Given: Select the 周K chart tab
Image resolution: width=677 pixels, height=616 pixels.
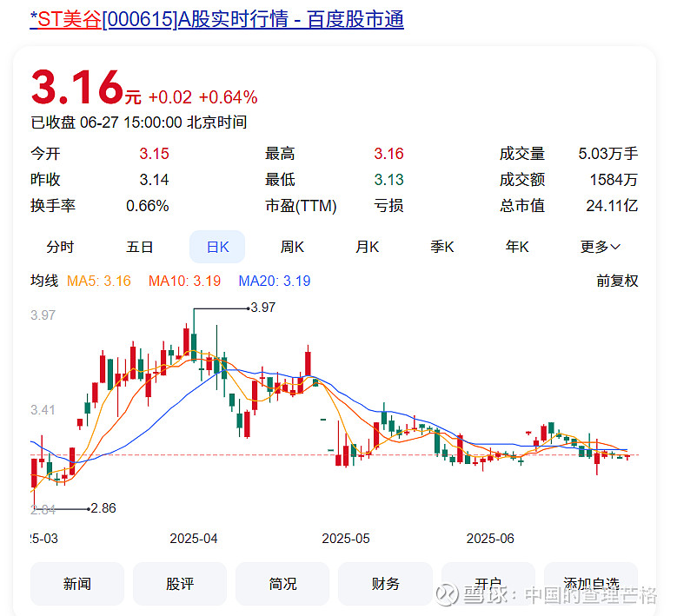Looking at the screenshot, I should click(292, 247).
